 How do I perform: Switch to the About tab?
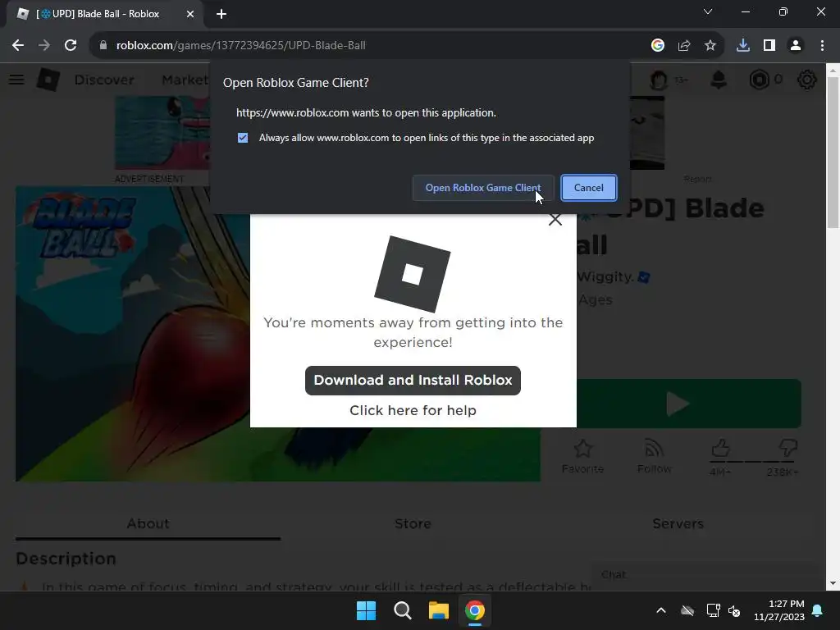point(148,523)
